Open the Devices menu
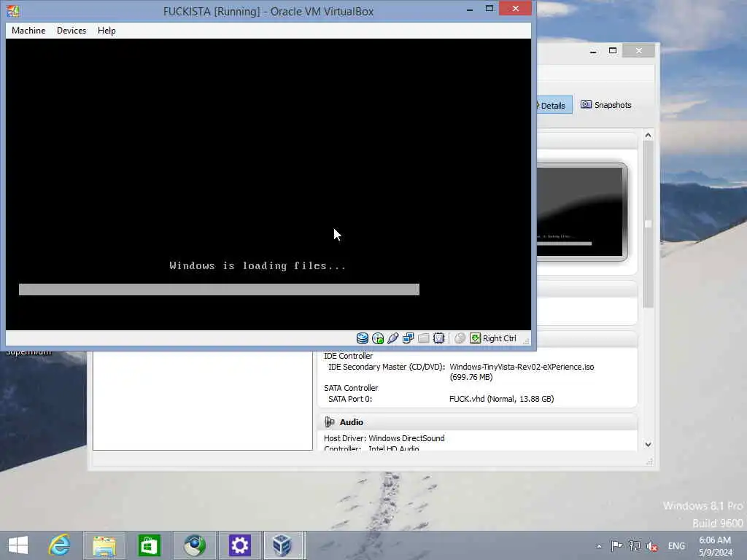 [71, 31]
